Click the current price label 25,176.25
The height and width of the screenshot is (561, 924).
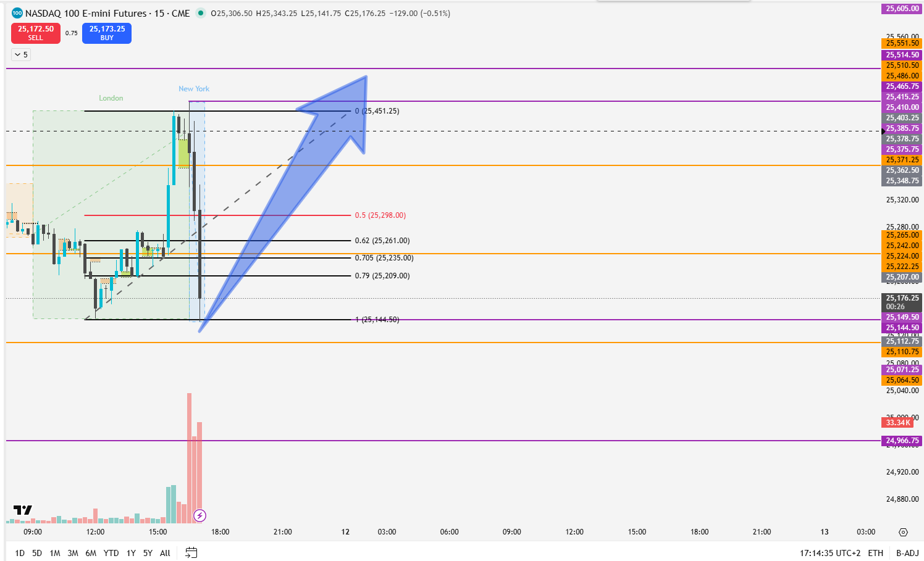902,298
